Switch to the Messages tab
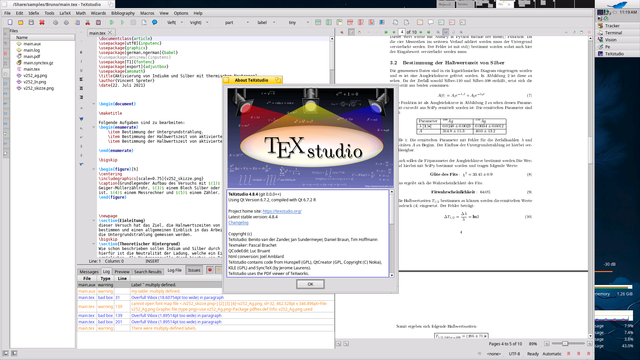The image size is (640, 360). click(89, 271)
